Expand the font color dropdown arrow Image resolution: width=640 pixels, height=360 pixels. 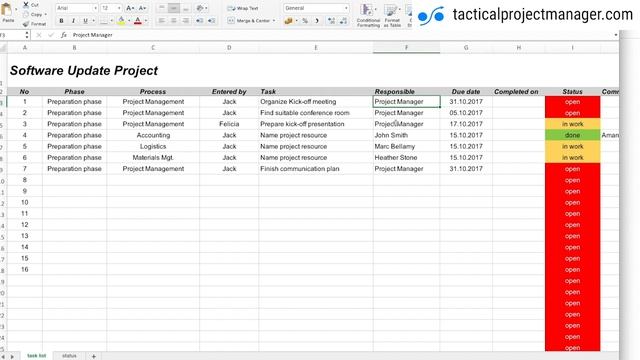coord(146,20)
